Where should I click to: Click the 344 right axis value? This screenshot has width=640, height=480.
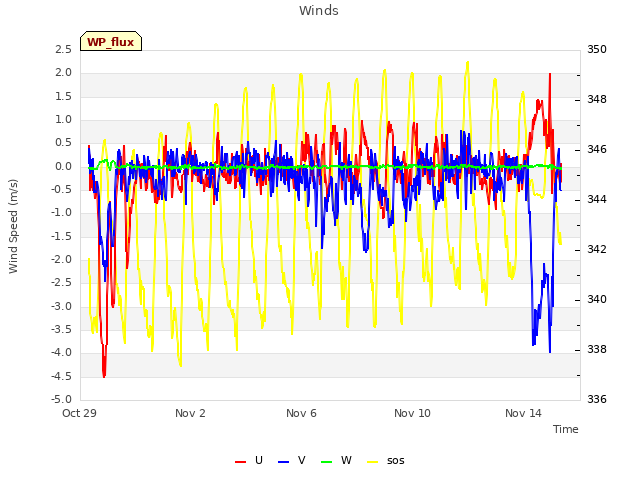coord(597,200)
